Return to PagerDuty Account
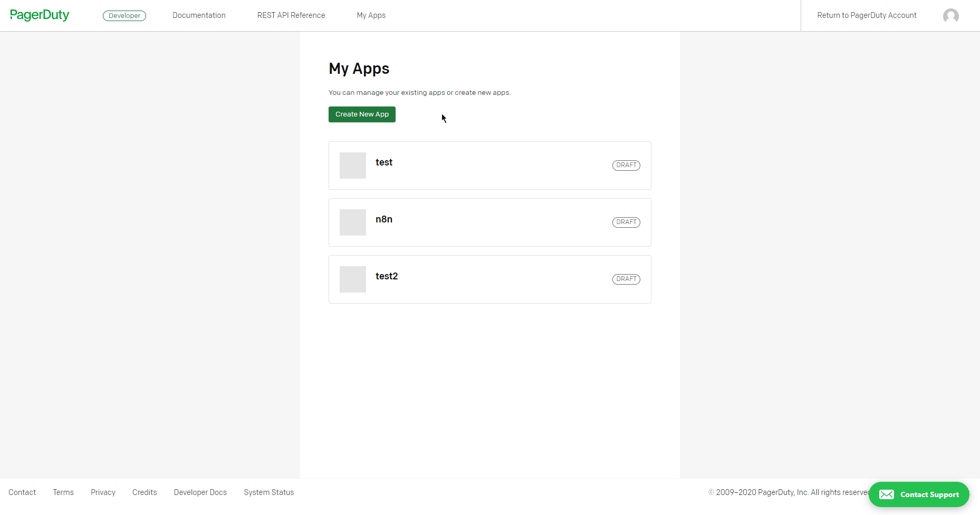This screenshot has height=515, width=980. pos(866,15)
